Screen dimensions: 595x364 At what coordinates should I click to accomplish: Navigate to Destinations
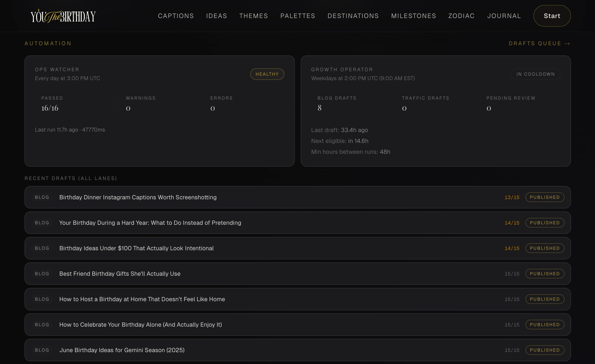[353, 16]
